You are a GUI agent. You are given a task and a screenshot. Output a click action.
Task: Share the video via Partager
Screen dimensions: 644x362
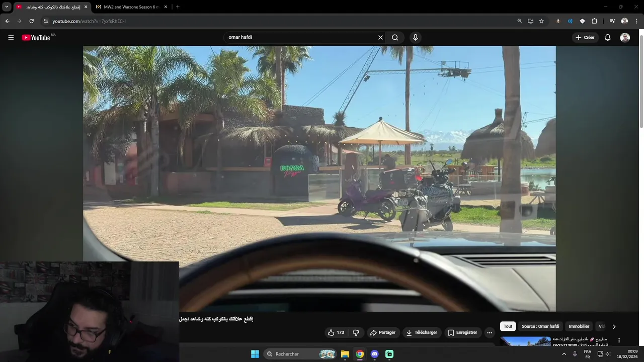383,333
